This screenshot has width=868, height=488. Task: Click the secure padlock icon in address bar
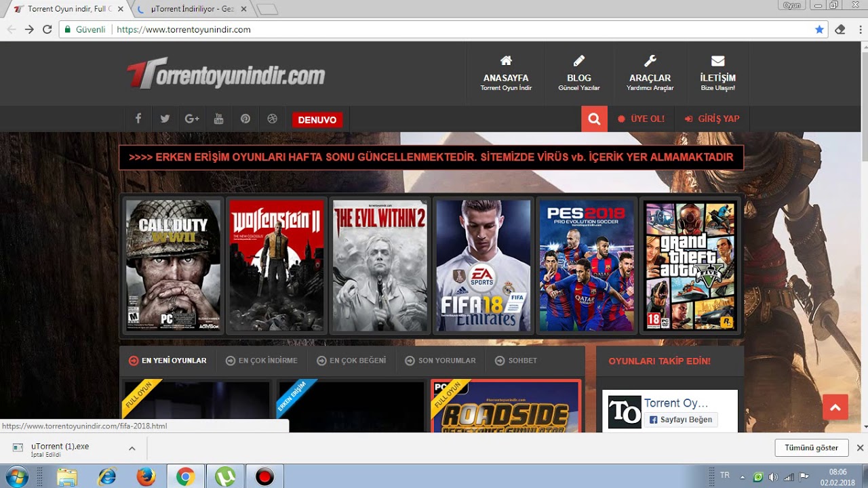67,29
